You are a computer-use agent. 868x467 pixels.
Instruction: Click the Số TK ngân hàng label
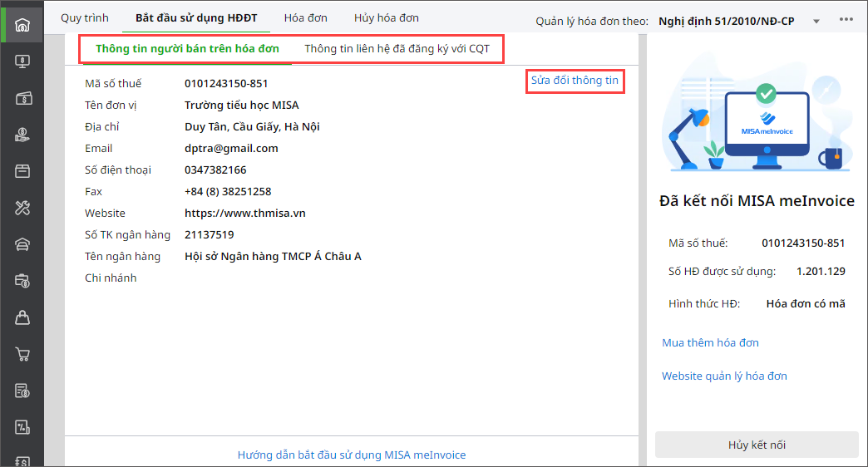pyautogui.click(x=127, y=234)
